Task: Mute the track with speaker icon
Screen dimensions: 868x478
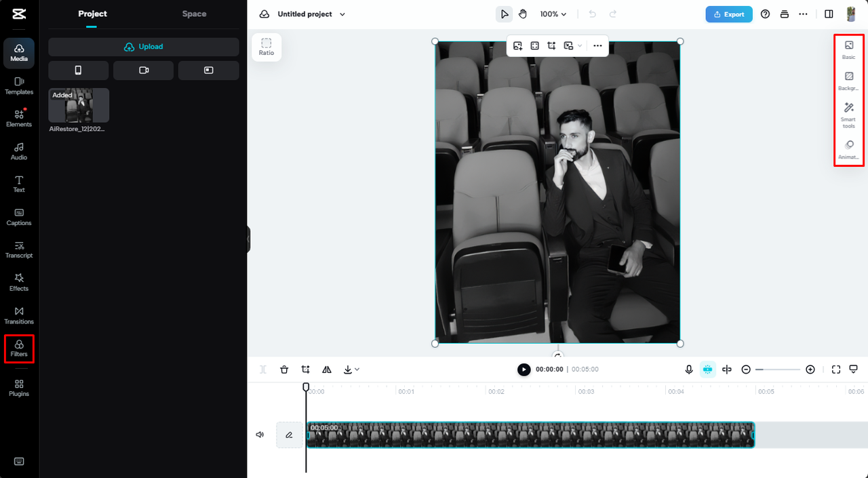Action: [x=260, y=435]
